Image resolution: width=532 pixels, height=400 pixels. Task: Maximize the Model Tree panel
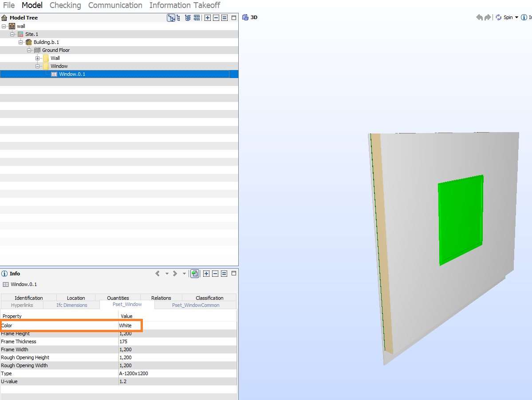[x=234, y=18]
